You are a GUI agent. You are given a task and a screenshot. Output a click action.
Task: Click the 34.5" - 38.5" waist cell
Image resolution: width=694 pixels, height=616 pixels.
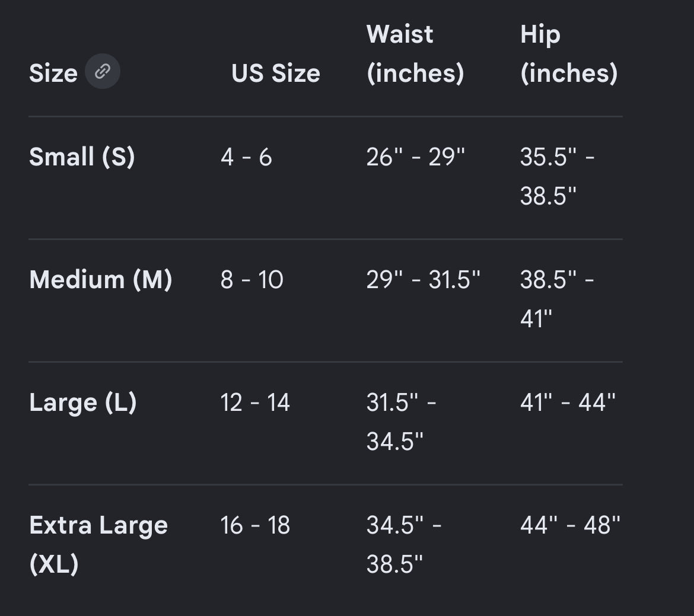tap(404, 544)
